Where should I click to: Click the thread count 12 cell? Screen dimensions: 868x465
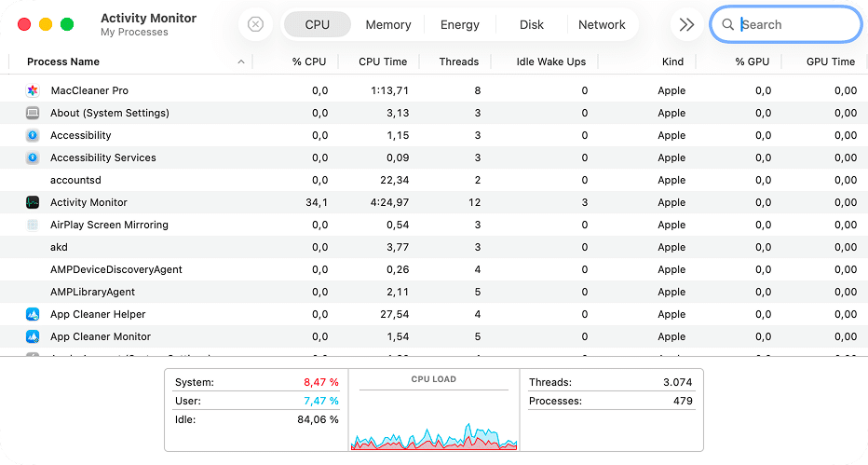(x=474, y=202)
